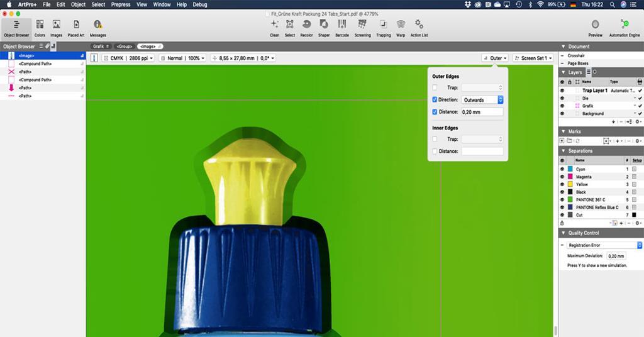644x337 pixels.
Task: Open the Normal 100% blend dropdown
Action: [183, 58]
